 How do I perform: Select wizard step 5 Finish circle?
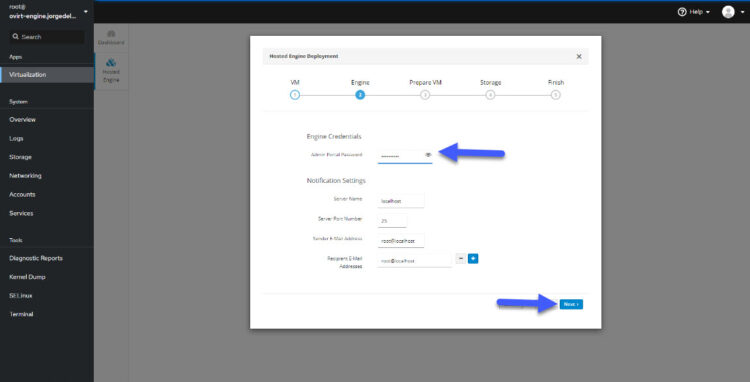click(x=555, y=95)
